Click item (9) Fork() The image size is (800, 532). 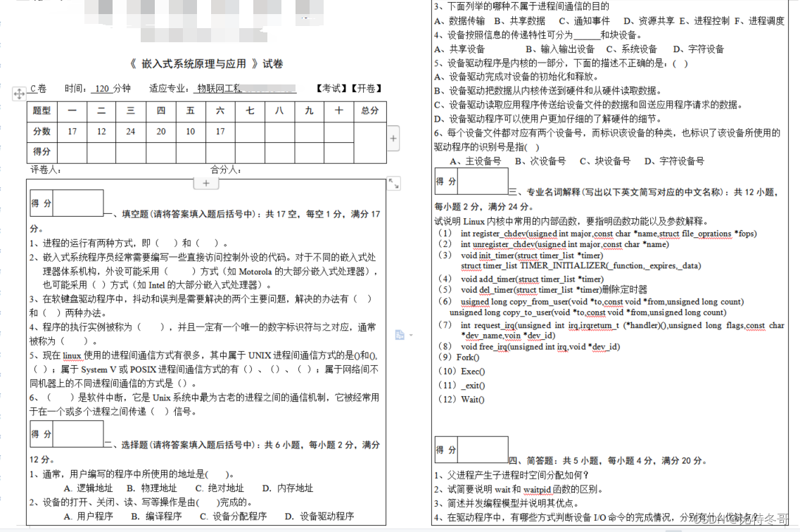459,357
